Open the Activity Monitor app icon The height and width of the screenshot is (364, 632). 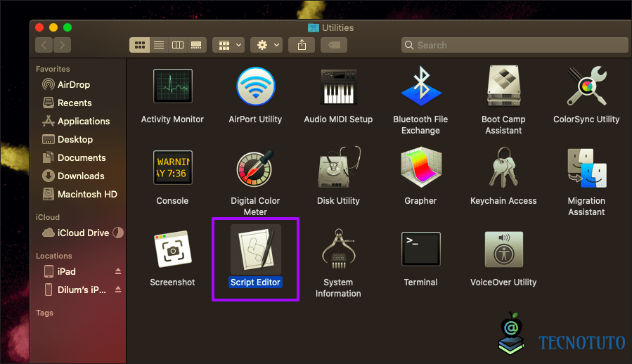click(172, 86)
